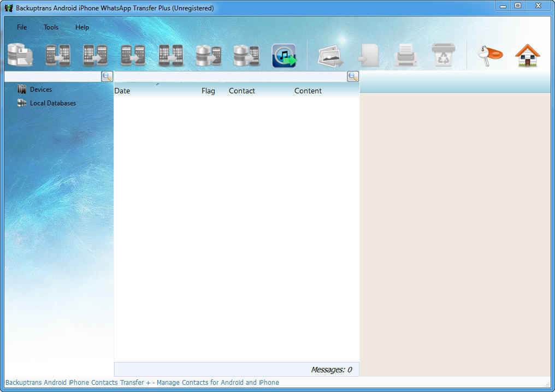Click the backup database icon with floppy disk
This screenshot has height=392, width=555.
tap(20, 55)
